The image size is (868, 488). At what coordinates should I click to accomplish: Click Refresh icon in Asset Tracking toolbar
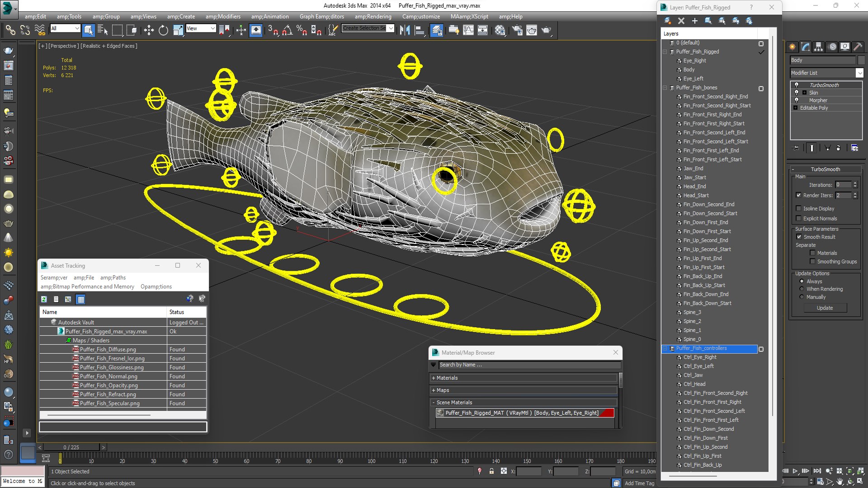tap(44, 299)
